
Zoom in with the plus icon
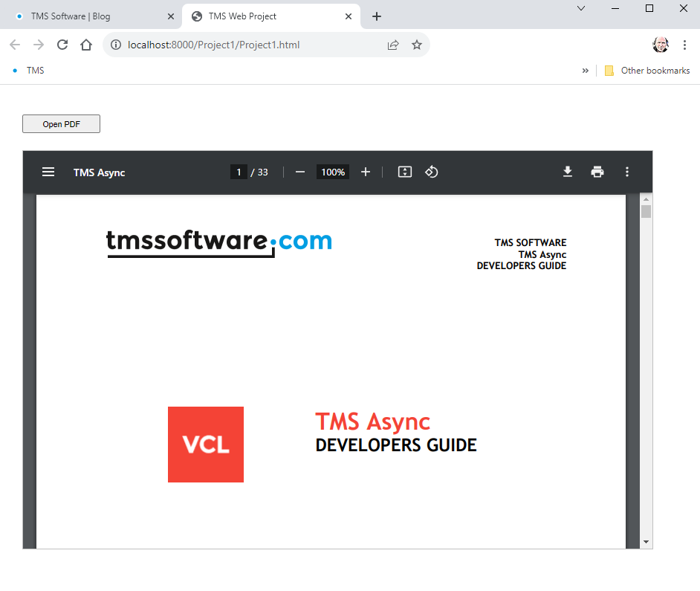pos(366,172)
